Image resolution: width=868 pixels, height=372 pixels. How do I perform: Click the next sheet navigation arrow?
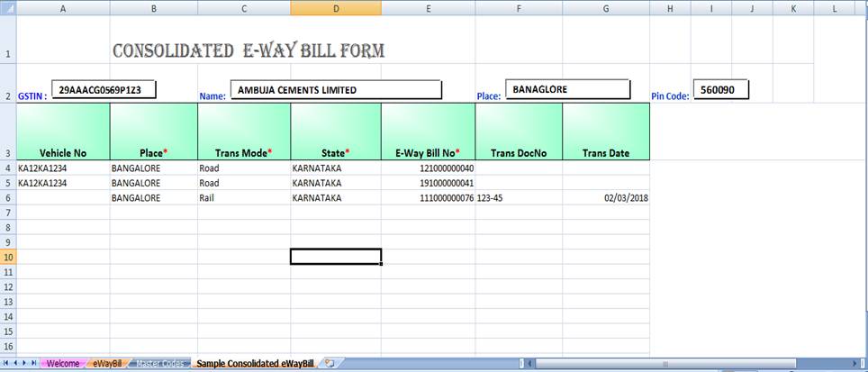(x=25, y=364)
